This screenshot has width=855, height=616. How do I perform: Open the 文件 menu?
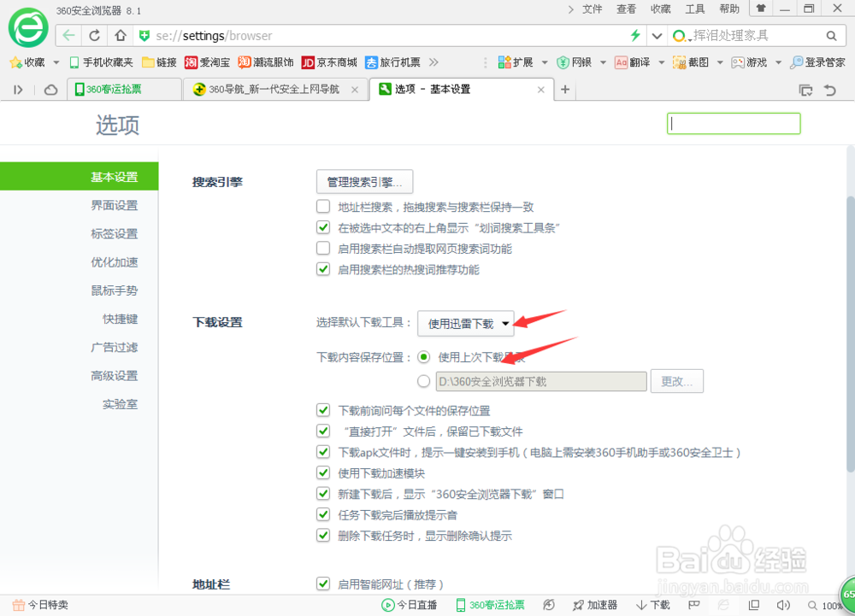tap(593, 9)
